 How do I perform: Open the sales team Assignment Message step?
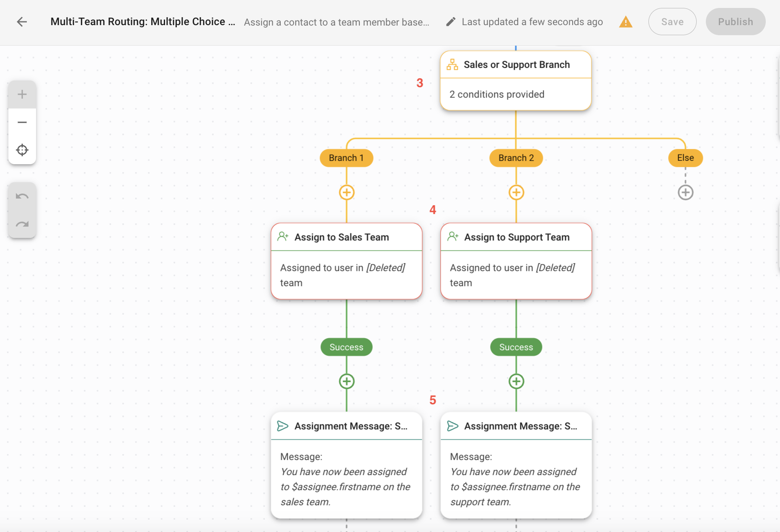[x=346, y=465]
